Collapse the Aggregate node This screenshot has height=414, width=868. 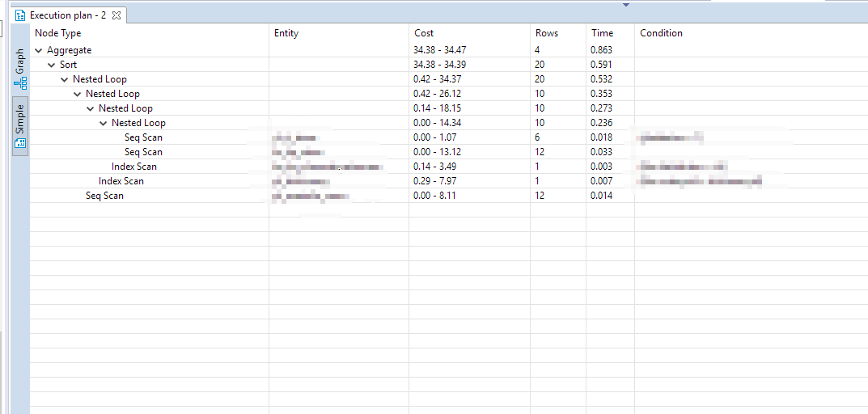[x=39, y=50]
